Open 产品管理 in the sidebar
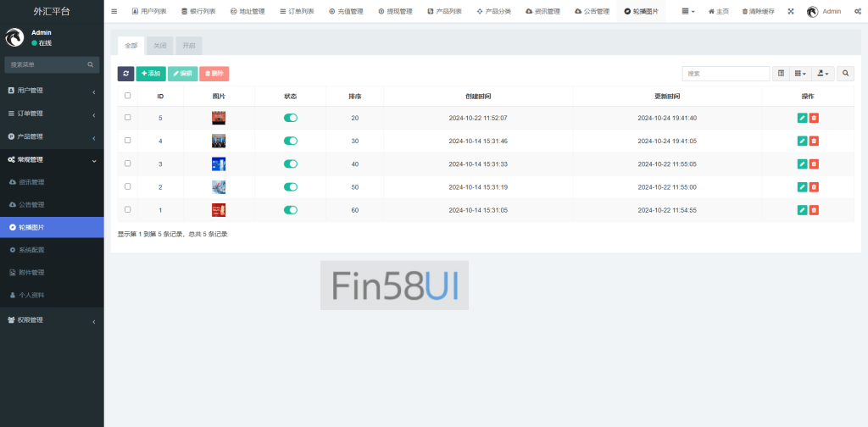 [52, 136]
